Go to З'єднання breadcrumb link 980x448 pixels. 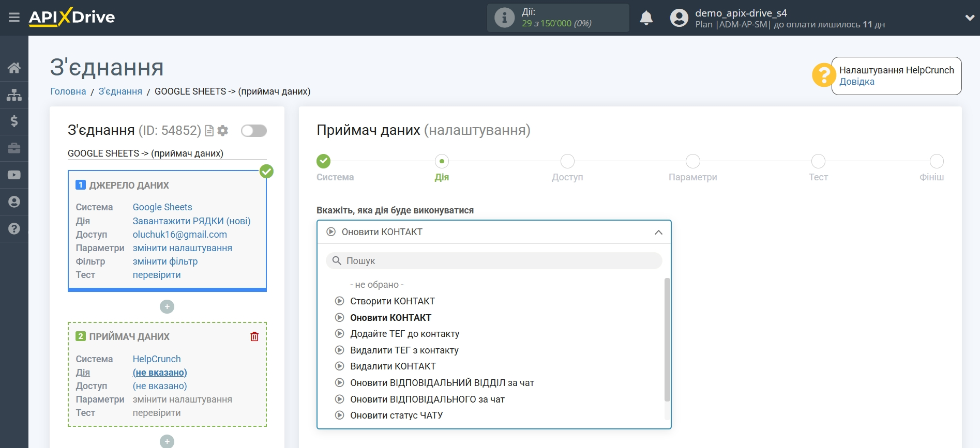pos(120,91)
